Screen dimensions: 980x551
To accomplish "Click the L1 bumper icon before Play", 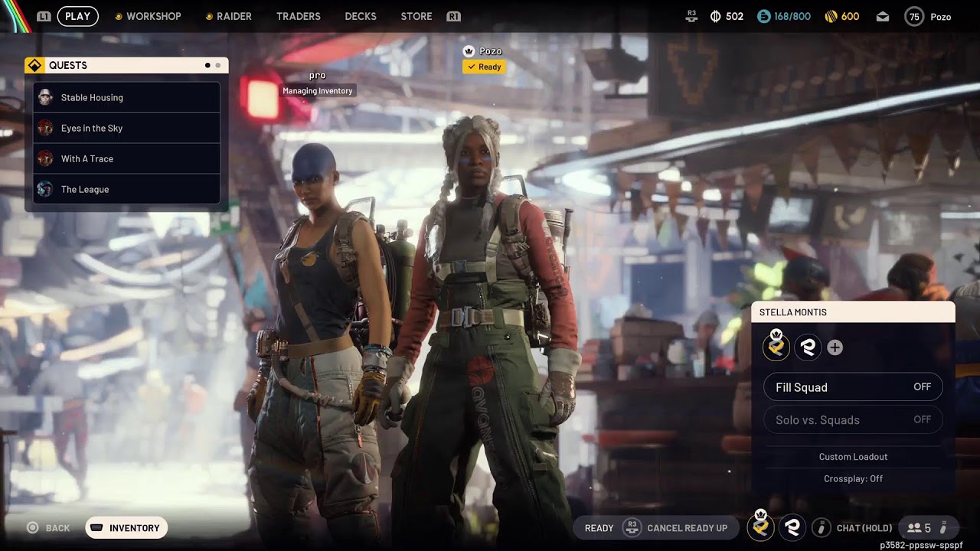I will 44,16.
